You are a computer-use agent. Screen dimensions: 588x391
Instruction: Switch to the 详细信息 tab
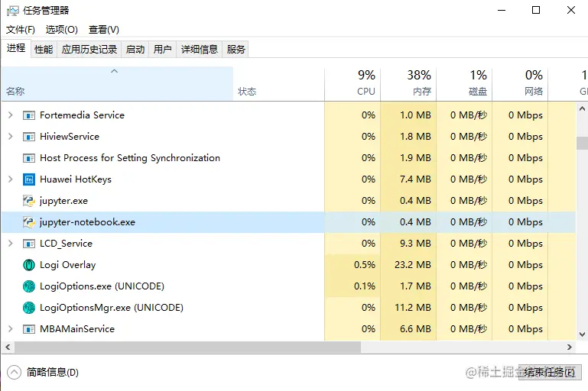point(199,50)
